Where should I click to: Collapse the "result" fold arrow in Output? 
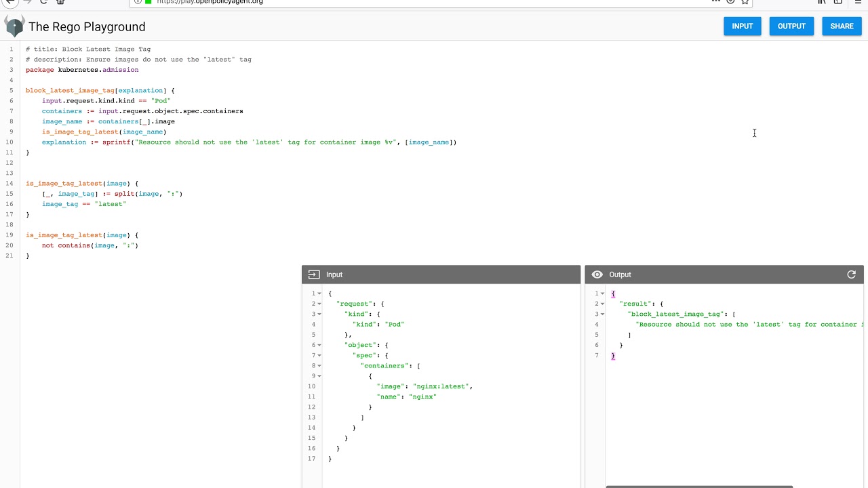(603, 304)
